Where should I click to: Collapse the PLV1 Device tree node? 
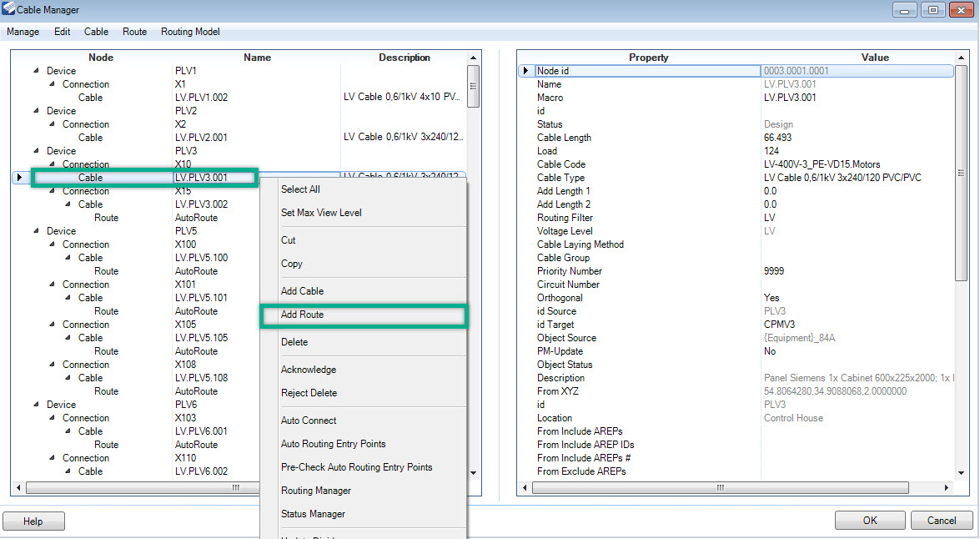36,71
